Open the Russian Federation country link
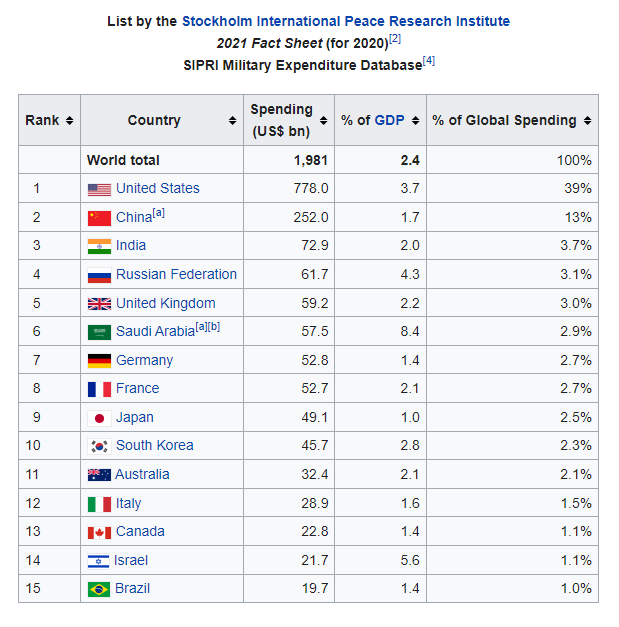The height and width of the screenshot is (627, 619). click(176, 274)
